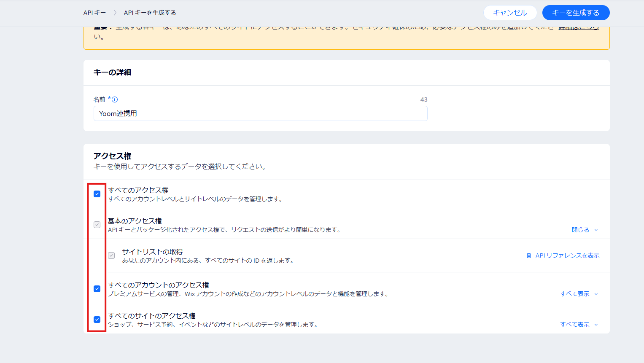
Task: Uncheck the すべてのアクセス権 checkbox
Action: [x=97, y=194]
